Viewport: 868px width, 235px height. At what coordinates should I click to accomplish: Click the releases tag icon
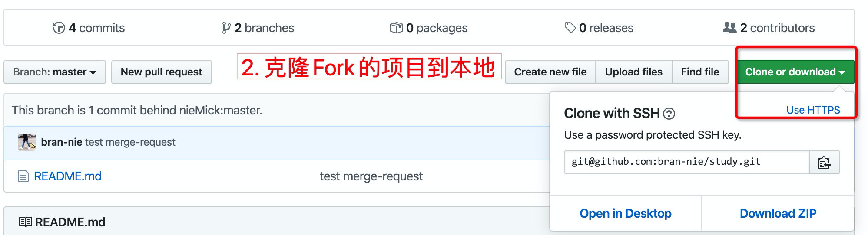(570, 28)
